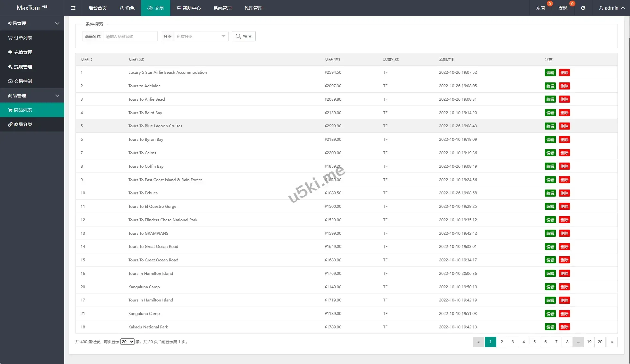Image resolution: width=630 pixels, height=364 pixels.
Task: Click the 提现 notification item in the header
Action: tap(563, 8)
